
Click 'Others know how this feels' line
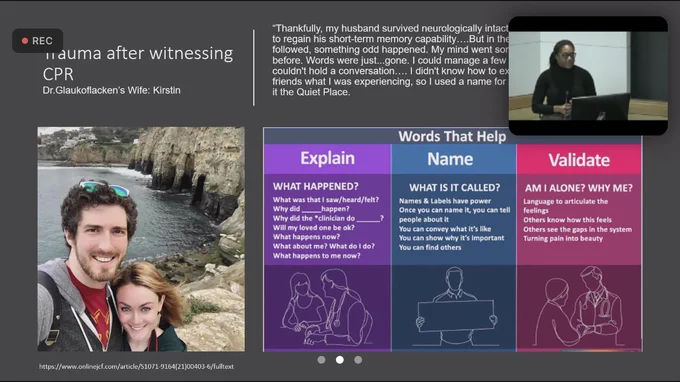pos(567,220)
